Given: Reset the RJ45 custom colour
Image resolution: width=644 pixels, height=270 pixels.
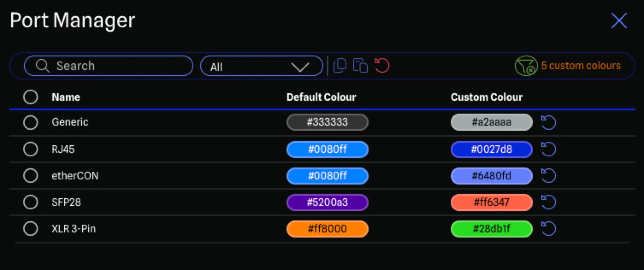Looking at the screenshot, I should pyautogui.click(x=548, y=150).
